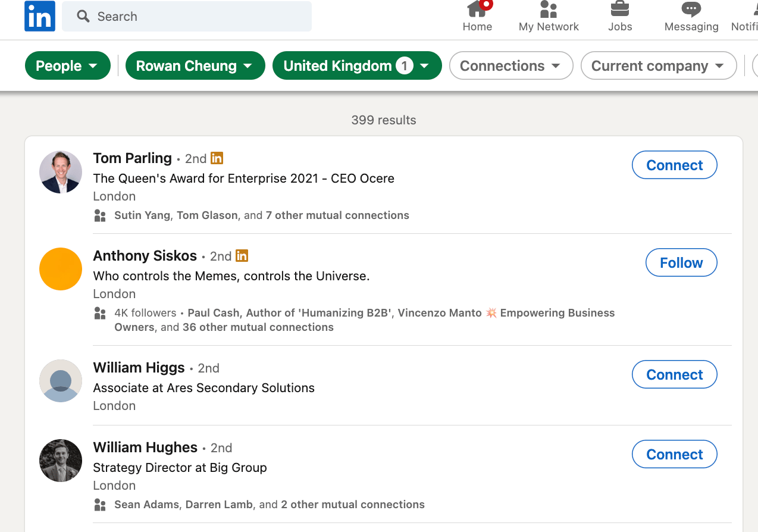
Task: Expand the Current company filter
Action: 658,66
